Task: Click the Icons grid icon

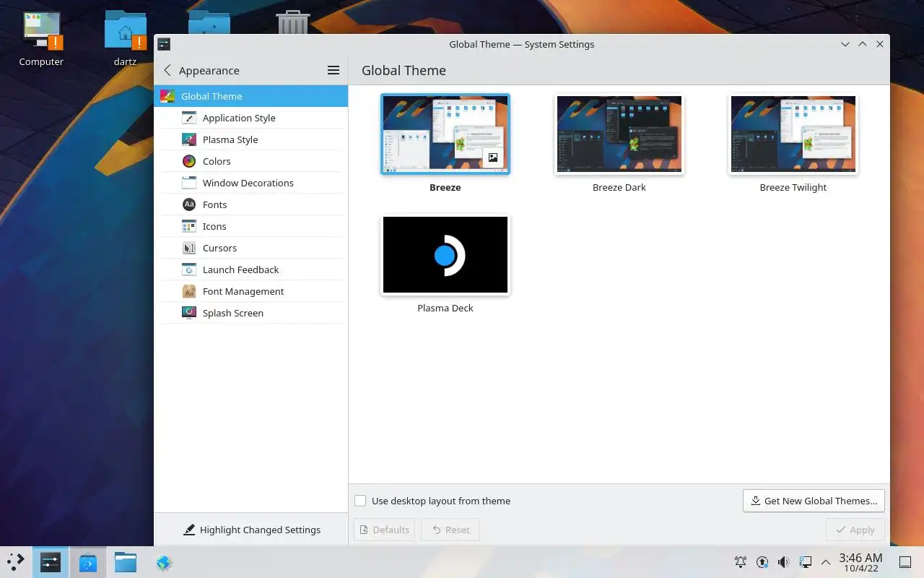Action: (x=189, y=226)
